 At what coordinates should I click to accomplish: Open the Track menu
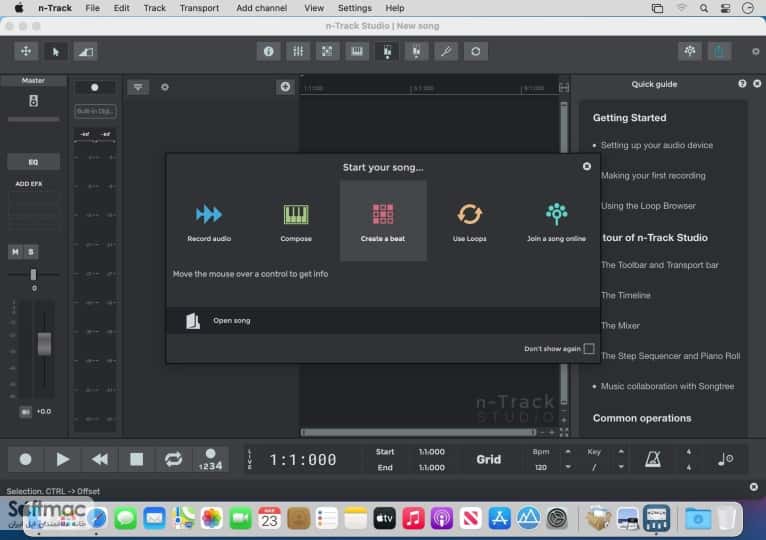[155, 8]
